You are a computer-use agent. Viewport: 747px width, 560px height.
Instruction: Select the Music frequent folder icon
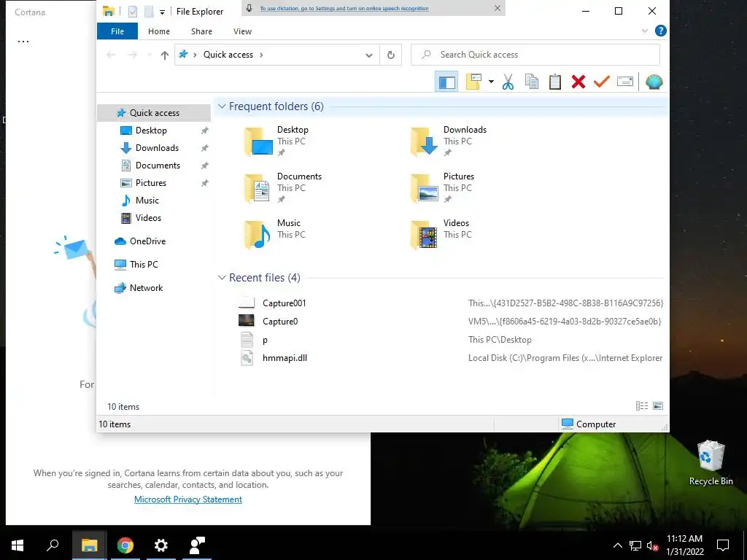click(x=259, y=235)
